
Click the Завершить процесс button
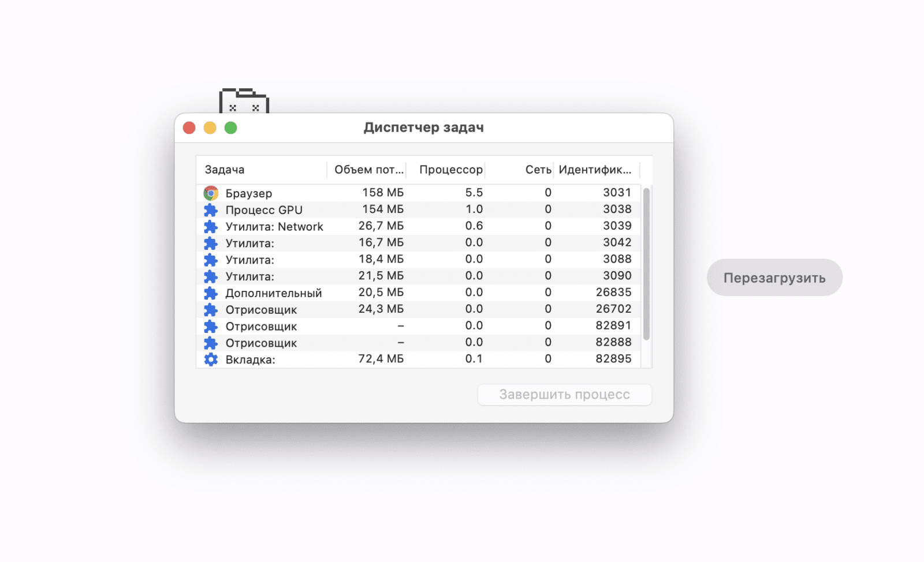coord(564,395)
